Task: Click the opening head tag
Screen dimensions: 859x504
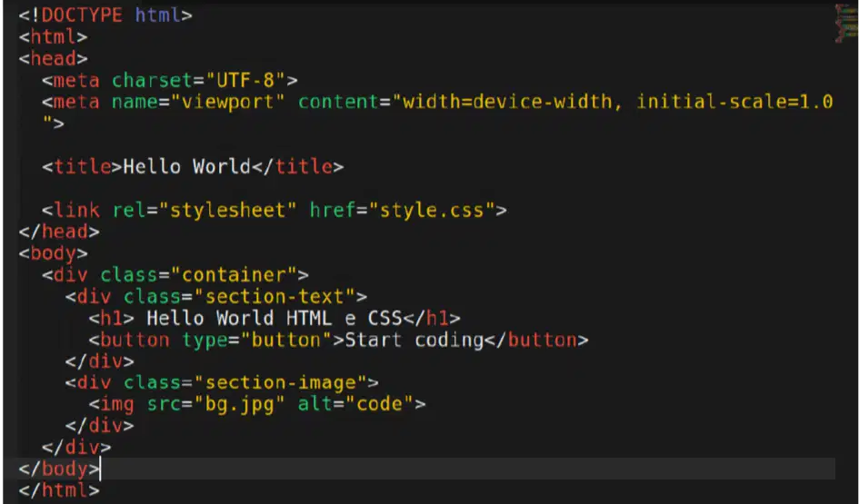Action: (x=53, y=58)
